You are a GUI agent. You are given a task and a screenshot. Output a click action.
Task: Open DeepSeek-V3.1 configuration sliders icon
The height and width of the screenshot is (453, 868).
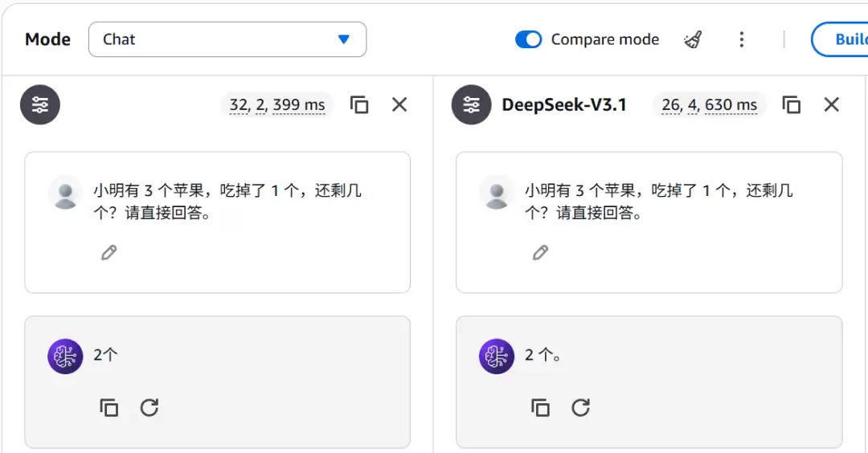(472, 104)
